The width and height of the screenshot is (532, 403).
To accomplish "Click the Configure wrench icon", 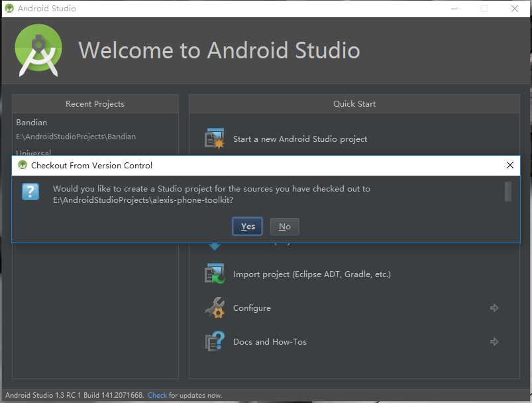I will coord(215,308).
